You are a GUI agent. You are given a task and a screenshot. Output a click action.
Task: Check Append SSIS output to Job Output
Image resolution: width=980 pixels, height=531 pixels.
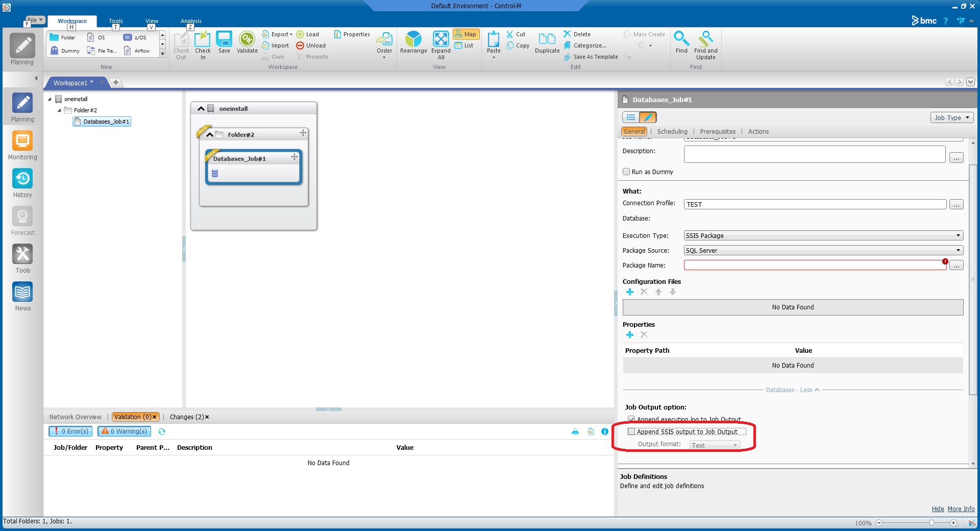631,431
